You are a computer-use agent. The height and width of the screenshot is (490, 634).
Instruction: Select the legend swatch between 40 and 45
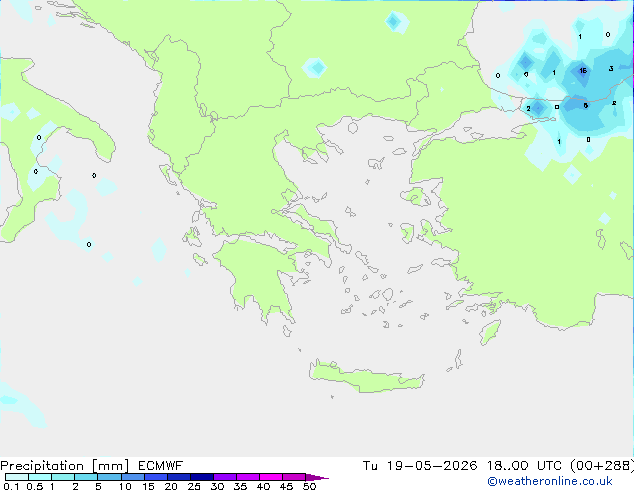coord(271,477)
